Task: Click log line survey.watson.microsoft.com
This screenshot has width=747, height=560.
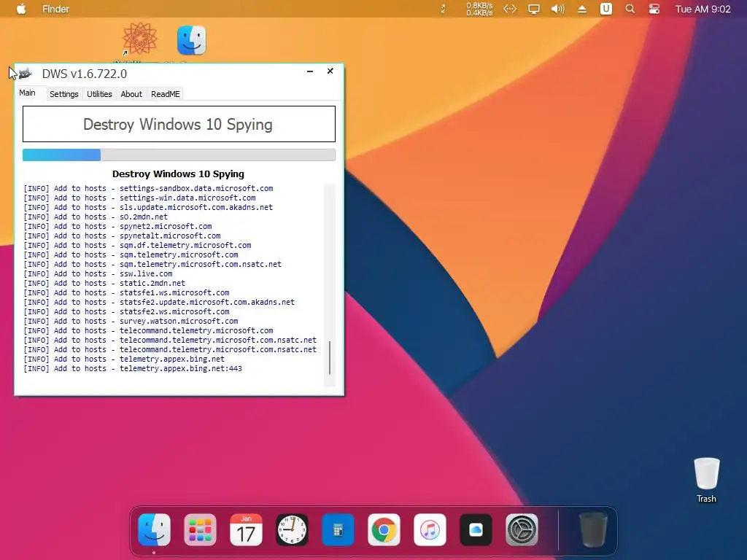Action: (x=131, y=321)
